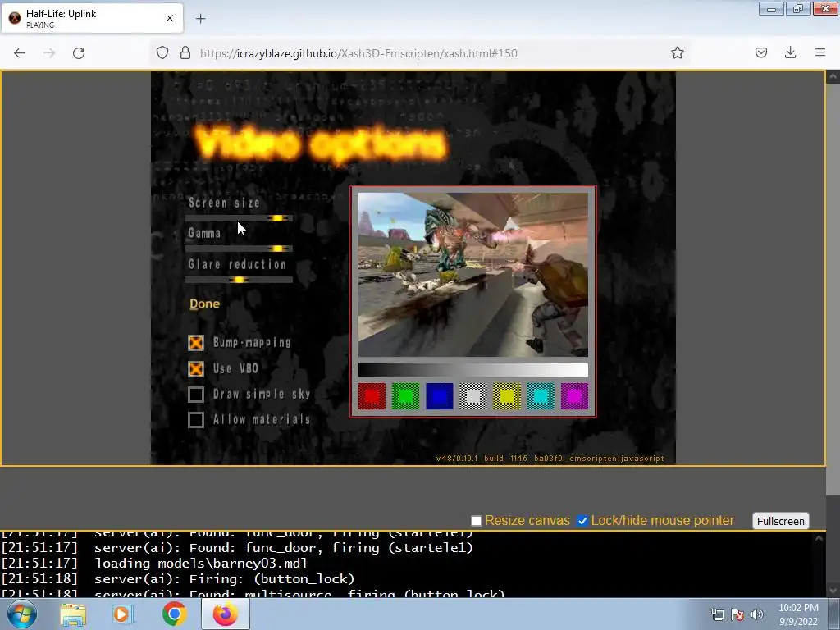The height and width of the screenshot is (630, 840).
Task: Click the magenta color test swatch
Action: [x=574, y=396]
